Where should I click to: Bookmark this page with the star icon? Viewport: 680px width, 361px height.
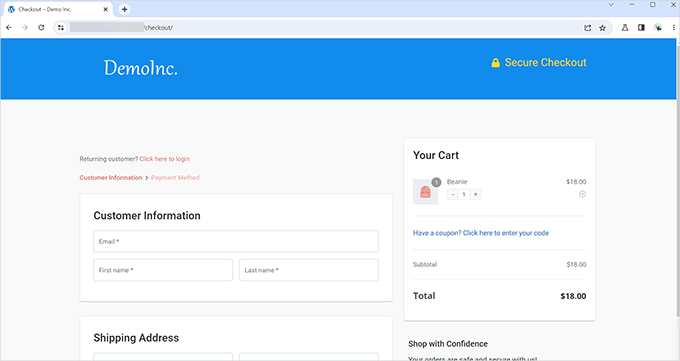pos(602,28)
